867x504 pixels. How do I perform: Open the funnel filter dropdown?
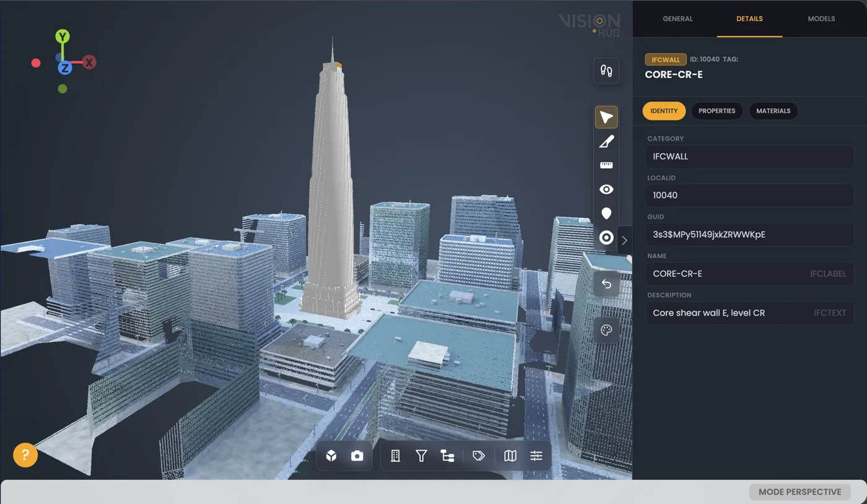[x=421, y=456]
